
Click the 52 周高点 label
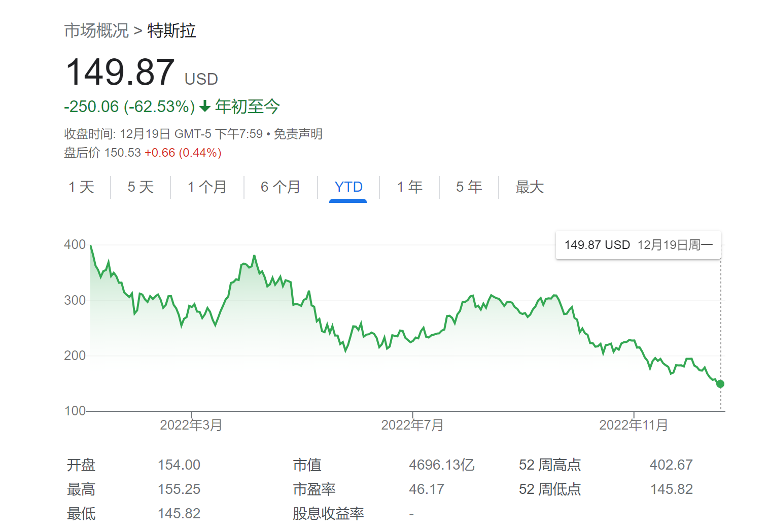pos(550,465)
